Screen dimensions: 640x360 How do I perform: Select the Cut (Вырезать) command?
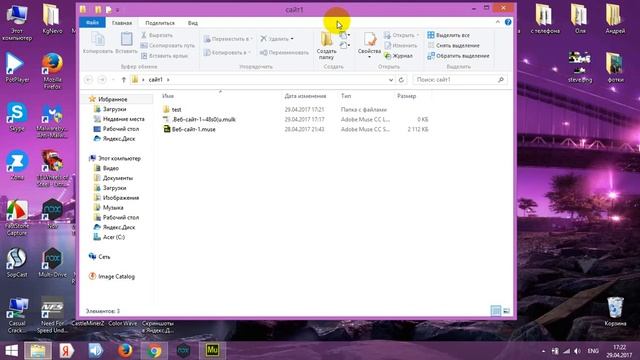(157, 35)
